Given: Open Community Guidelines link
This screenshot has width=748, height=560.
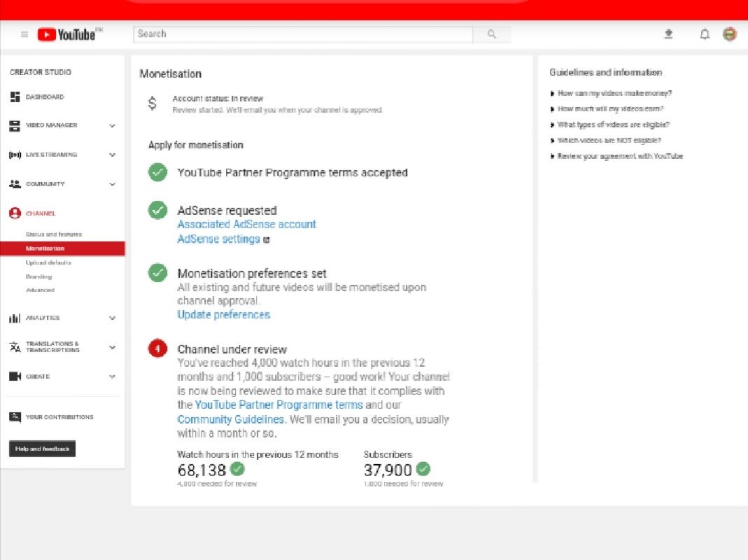Looking at the screenshot, I should click(x=231, y=419).
